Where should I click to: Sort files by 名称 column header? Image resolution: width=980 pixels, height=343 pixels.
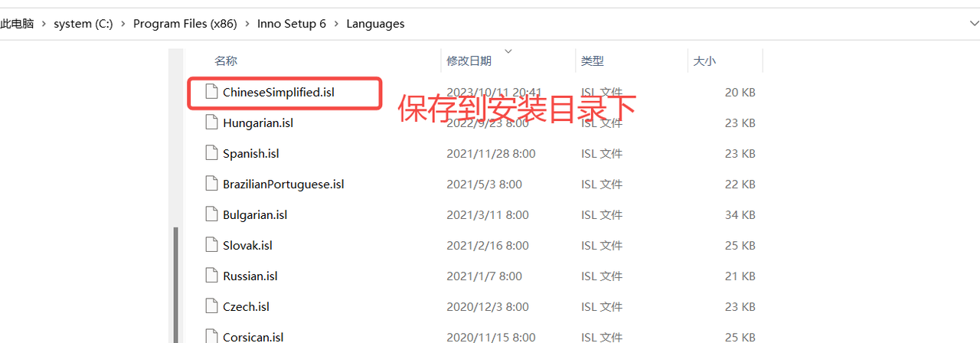(226, 61)
